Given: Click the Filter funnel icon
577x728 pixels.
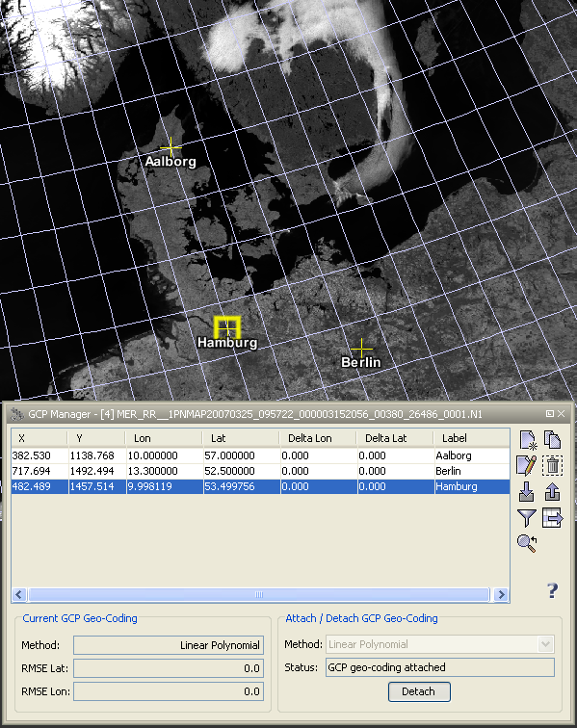Looking at the screenshot, I should [x=527, y=518].
